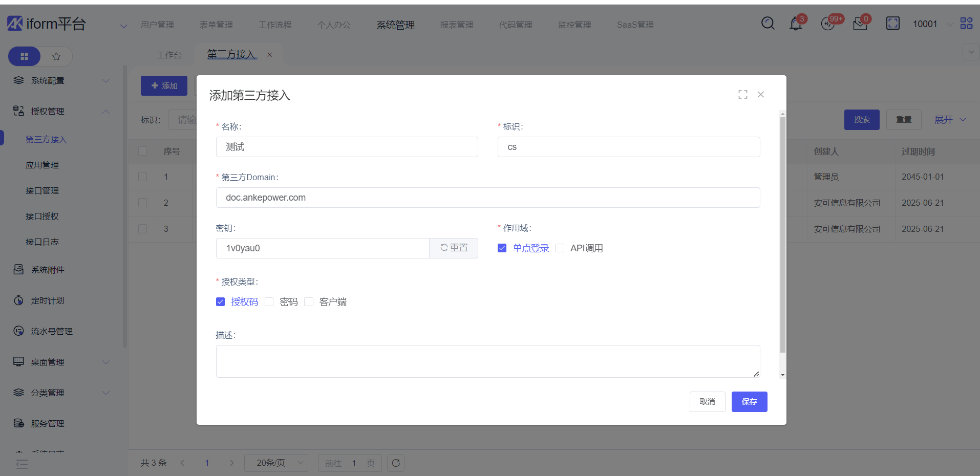Image resolution: width=980 pixels, height=476 pixels.
Task: Click the table refresh icon in pagination
Action: coord(396,463)
